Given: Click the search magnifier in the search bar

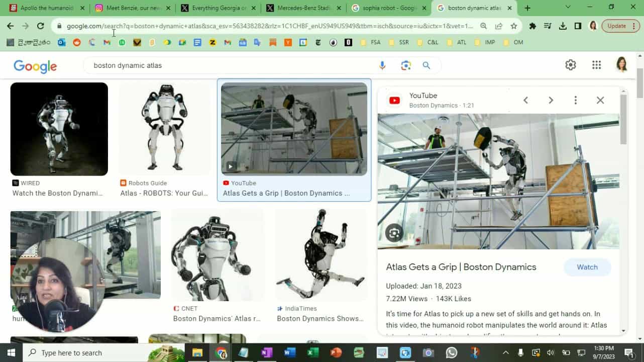Looking at the screenshot, I should tap(426, 65).
